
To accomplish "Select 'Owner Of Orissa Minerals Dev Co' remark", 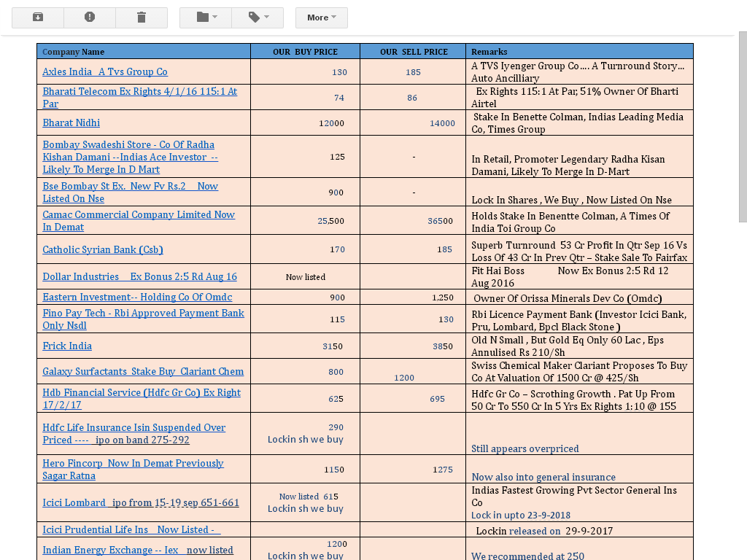I will point(568,298).
